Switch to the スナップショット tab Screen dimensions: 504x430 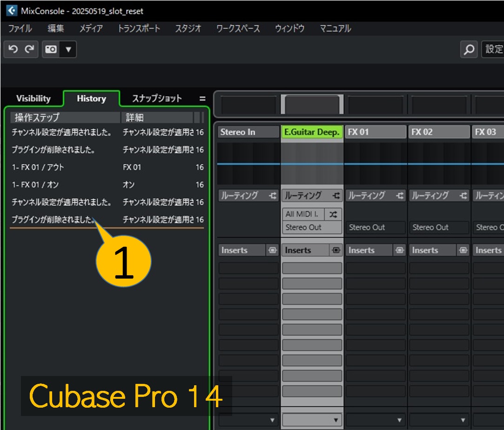point(157,98)
